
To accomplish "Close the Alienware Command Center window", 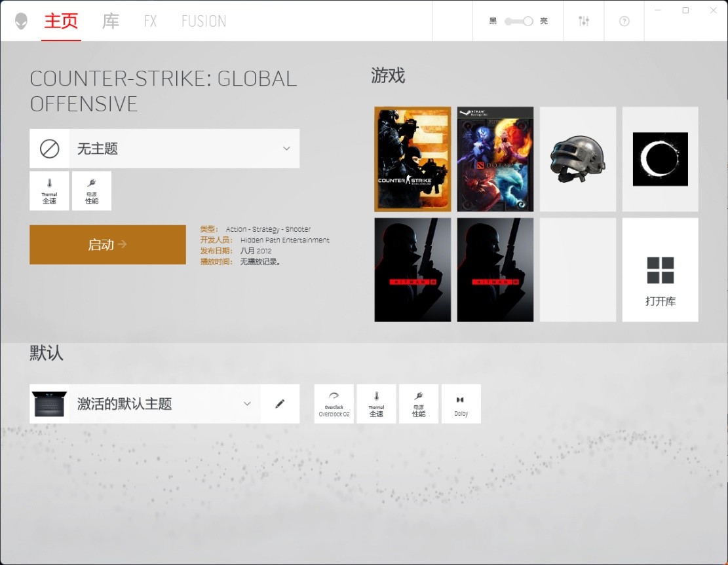I will point(713,10).
